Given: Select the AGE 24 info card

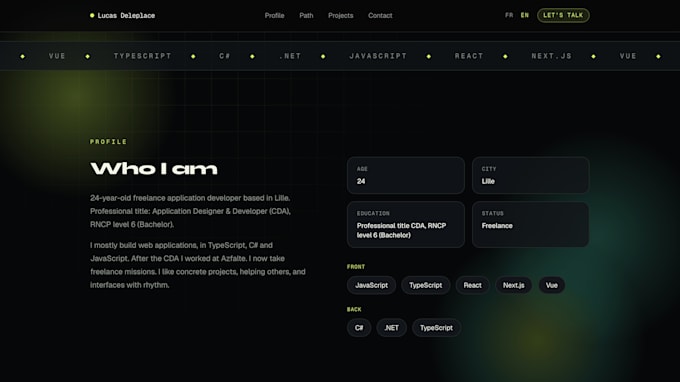Looking at the screenshot, I should coord(405,175).
